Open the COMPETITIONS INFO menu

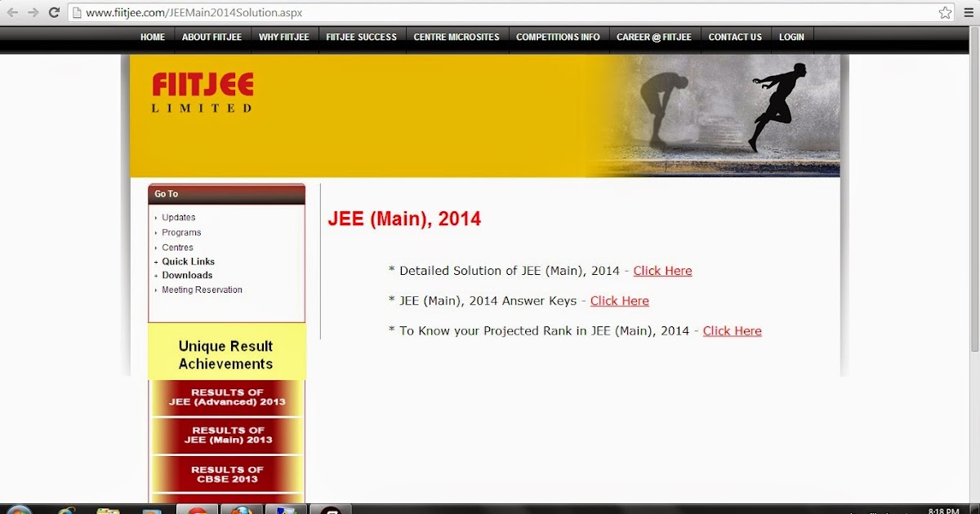558,38
